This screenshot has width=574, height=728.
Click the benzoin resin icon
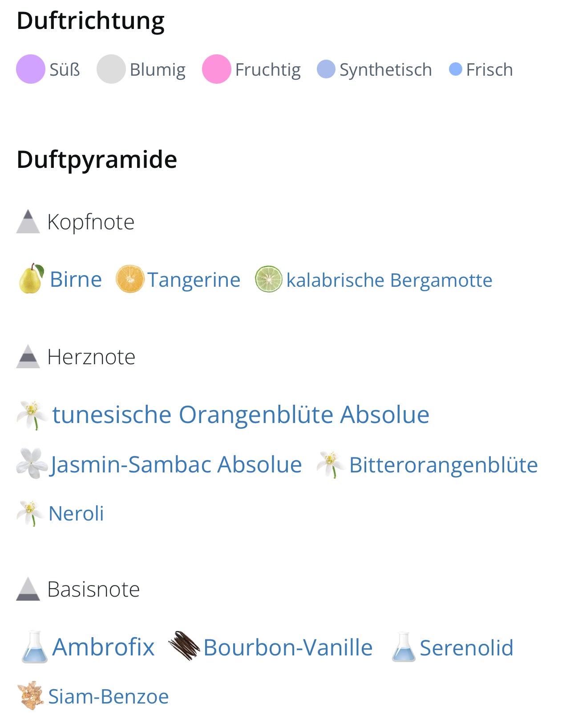(x=31, y=695)
